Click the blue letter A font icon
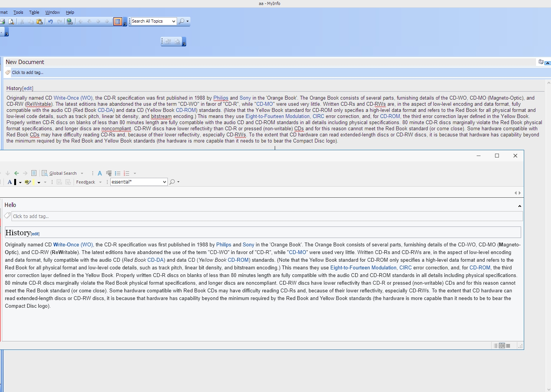This screenshot has width=551, height=392. click(x=100, y=173)
